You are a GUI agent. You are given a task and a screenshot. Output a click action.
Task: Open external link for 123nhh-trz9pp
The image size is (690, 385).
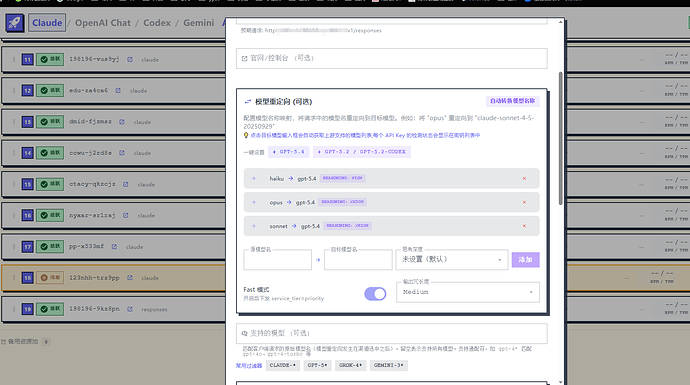pyautogui.click(x=130, y=278)
